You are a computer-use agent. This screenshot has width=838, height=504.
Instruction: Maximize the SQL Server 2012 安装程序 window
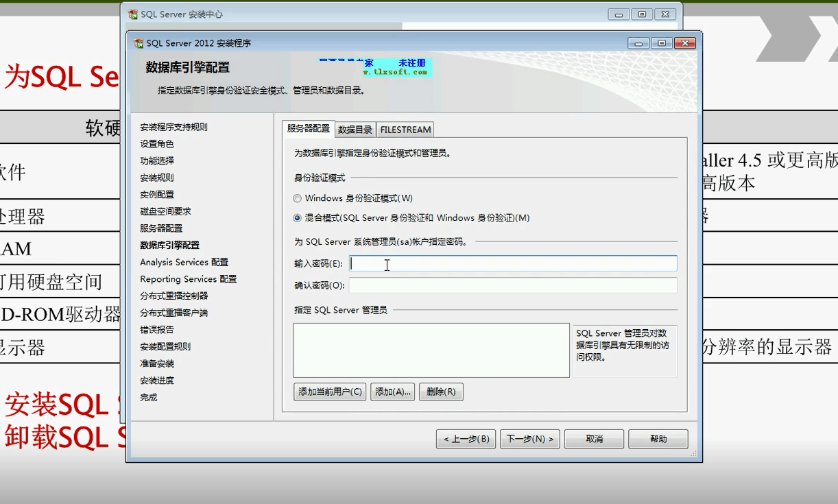[x=661, y=43]
